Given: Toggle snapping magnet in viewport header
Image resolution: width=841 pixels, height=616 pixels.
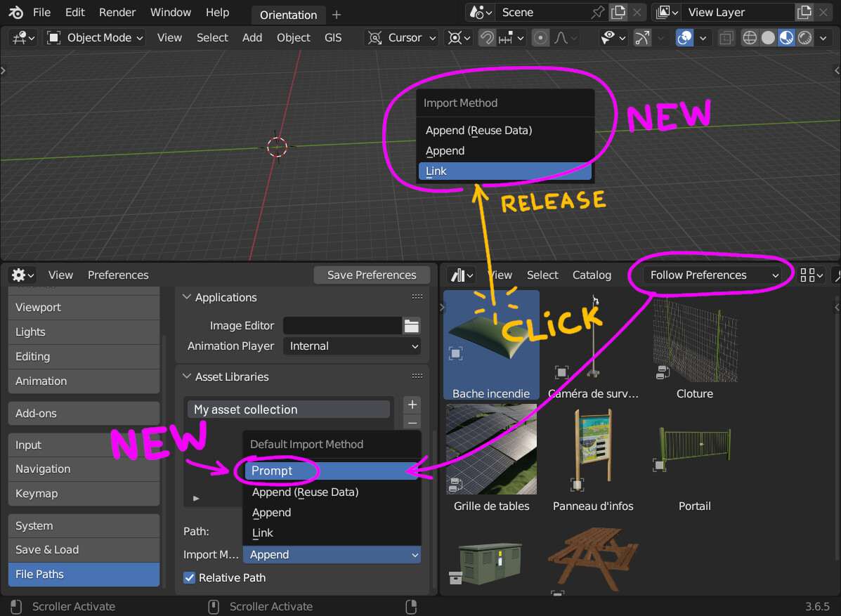Looking at the screenshot, I should pyautogui.click(x=487, y=37).
